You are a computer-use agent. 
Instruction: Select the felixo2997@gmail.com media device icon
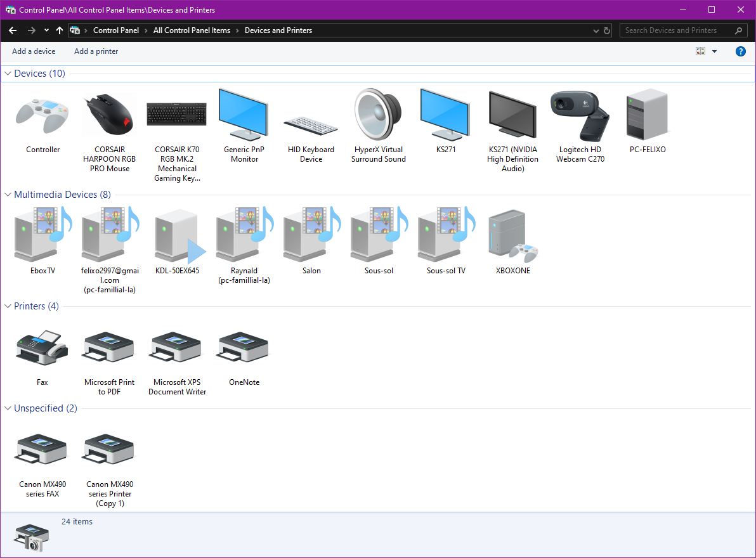click(110, 234)
